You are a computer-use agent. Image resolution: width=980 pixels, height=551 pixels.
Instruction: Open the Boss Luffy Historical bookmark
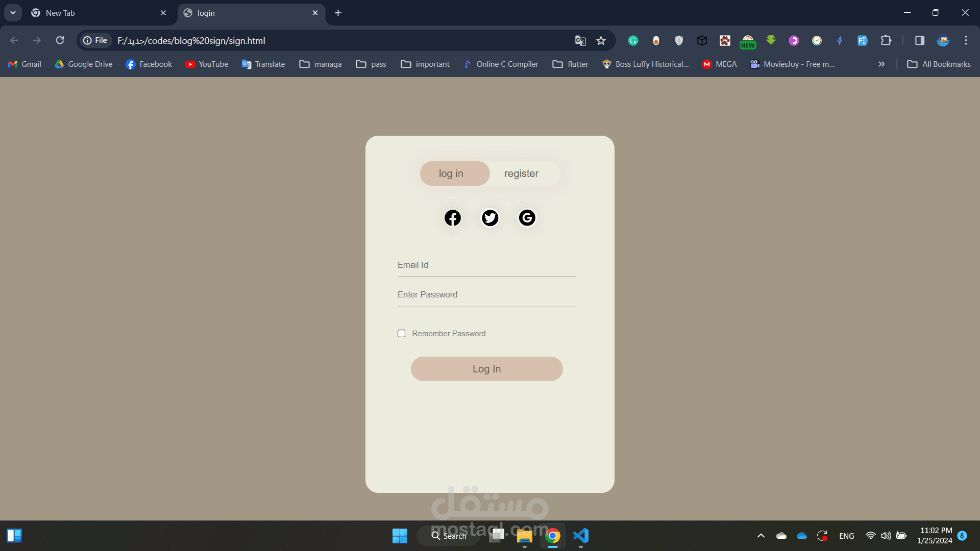[645, 64]
